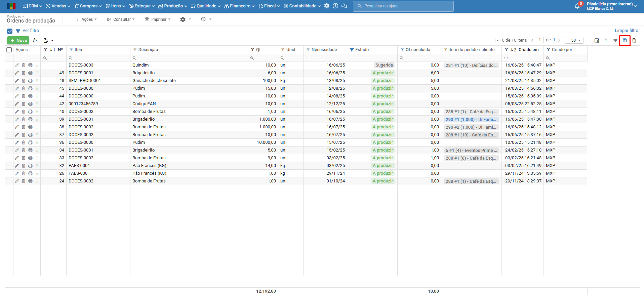
Task: Click the refresh icon next to Novo
Action: [x=35, y=40]
